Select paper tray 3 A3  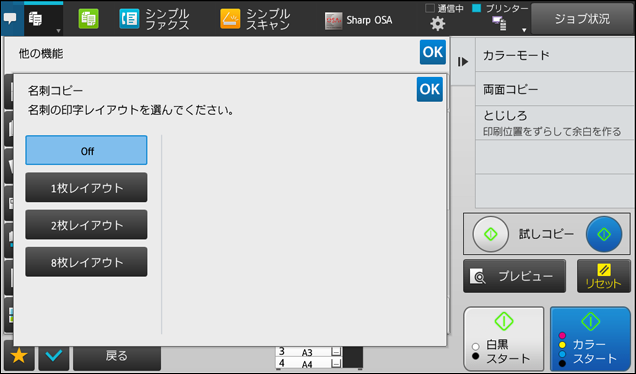pos(309,352)
